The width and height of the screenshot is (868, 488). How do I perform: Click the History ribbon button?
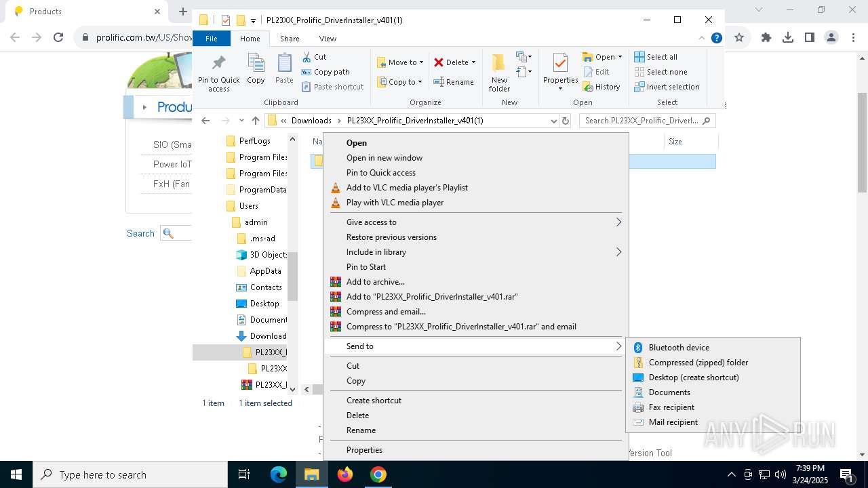[601, 87]
